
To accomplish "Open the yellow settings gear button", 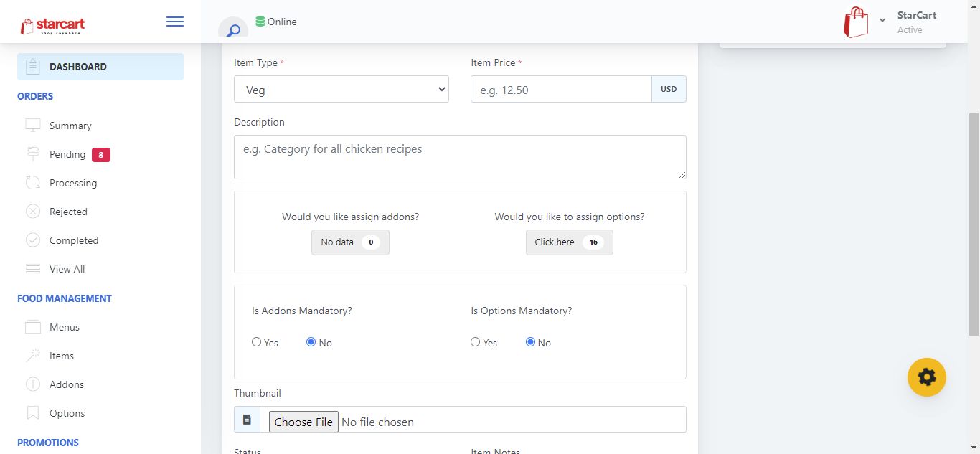I will [926, 377].
